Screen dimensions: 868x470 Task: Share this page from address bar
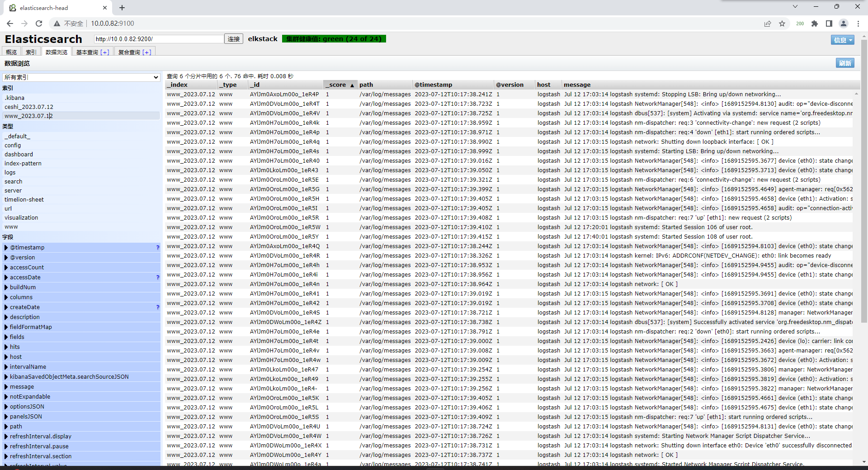coord(768,23)
